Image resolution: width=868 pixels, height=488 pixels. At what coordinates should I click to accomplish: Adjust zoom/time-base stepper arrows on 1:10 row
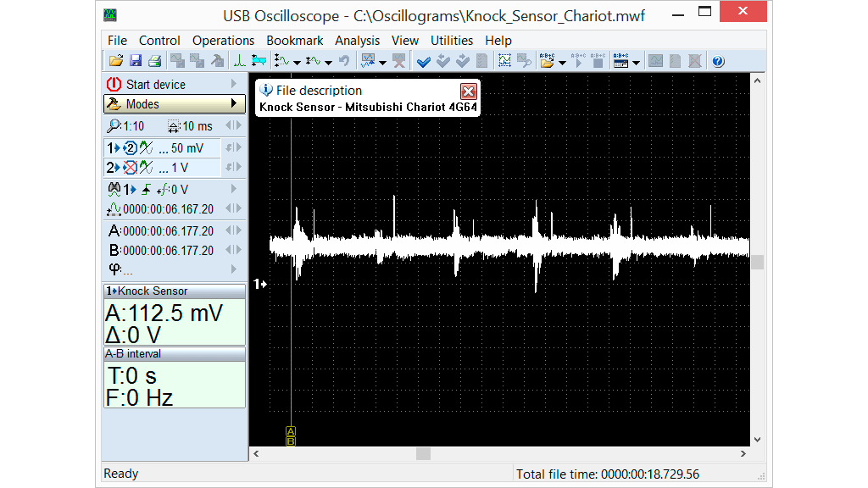coord(234,126)
